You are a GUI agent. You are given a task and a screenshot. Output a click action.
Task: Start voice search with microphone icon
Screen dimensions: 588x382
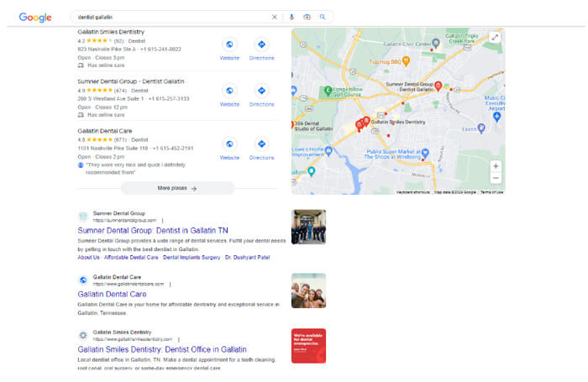point(291,17)
